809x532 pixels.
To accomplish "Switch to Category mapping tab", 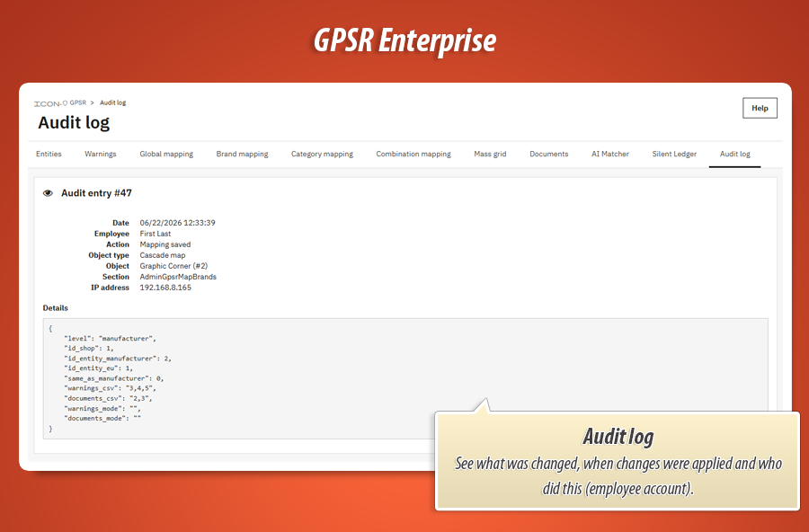I will (x=322, y=154).
